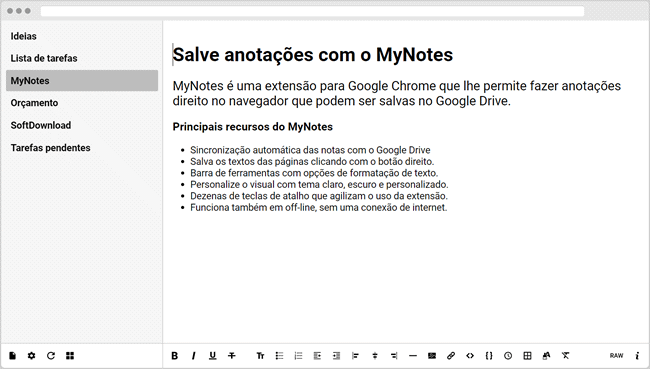650x369 pixels.
Task: Click bullet 'Personalize o visual com tema claro'
Action: pos(319,184)
